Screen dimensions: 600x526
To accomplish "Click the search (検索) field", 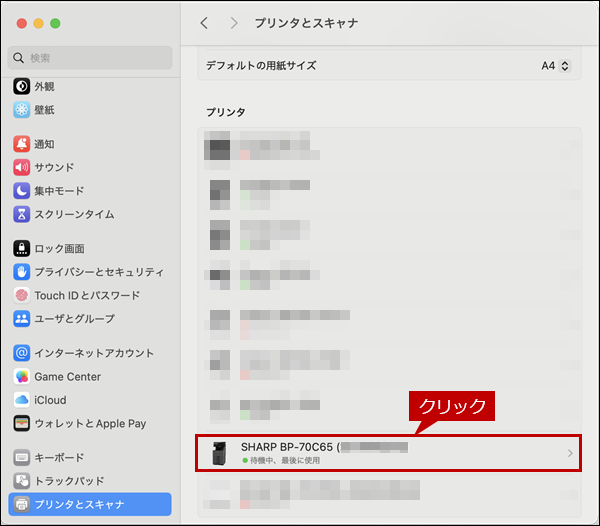I will click(x=90, y=58).
